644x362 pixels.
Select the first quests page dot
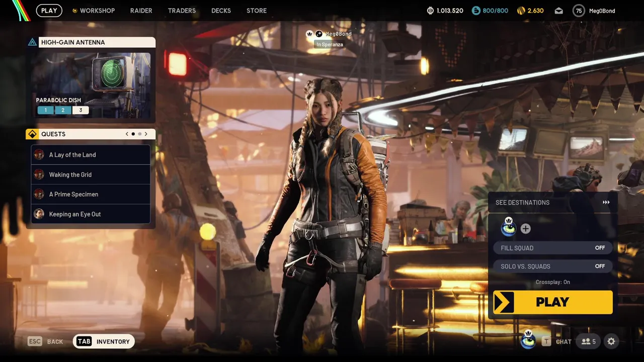(133, 134)
